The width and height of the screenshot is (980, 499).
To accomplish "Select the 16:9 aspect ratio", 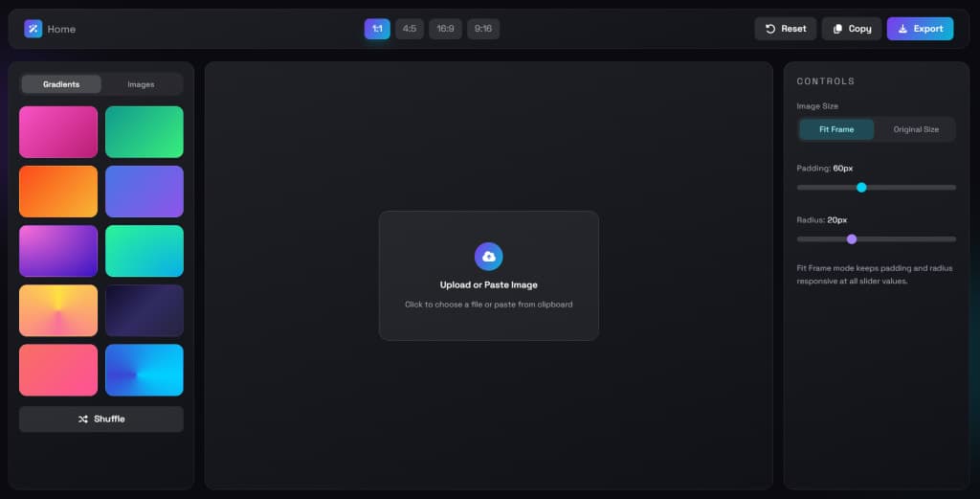I will point(445,29).
